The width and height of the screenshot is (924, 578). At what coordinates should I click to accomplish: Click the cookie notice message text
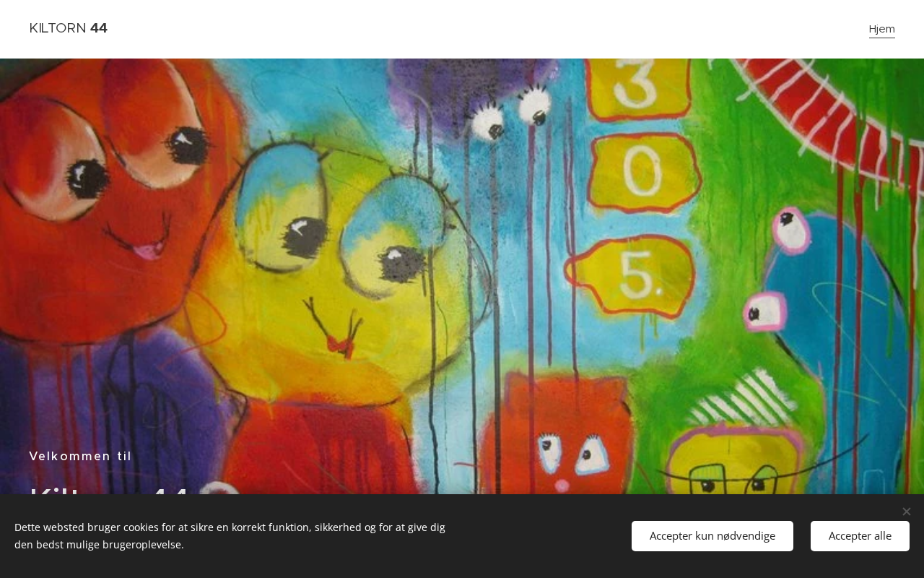click(230, 536)
